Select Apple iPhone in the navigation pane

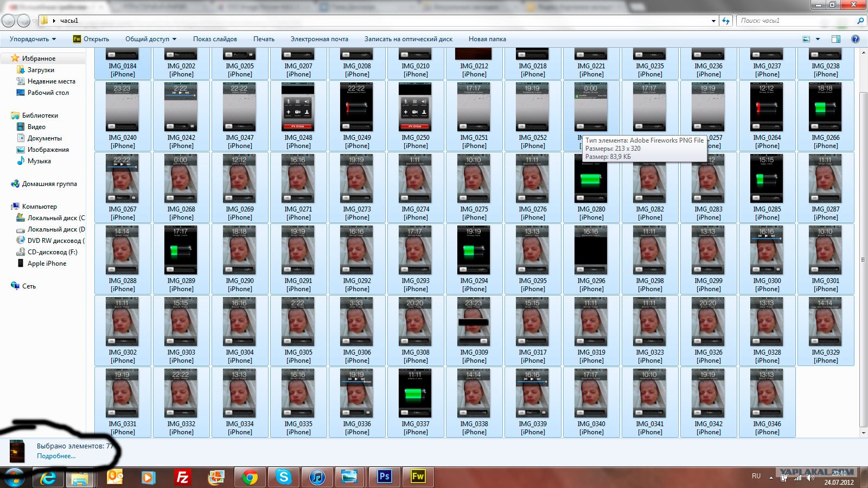coord(47,264)
